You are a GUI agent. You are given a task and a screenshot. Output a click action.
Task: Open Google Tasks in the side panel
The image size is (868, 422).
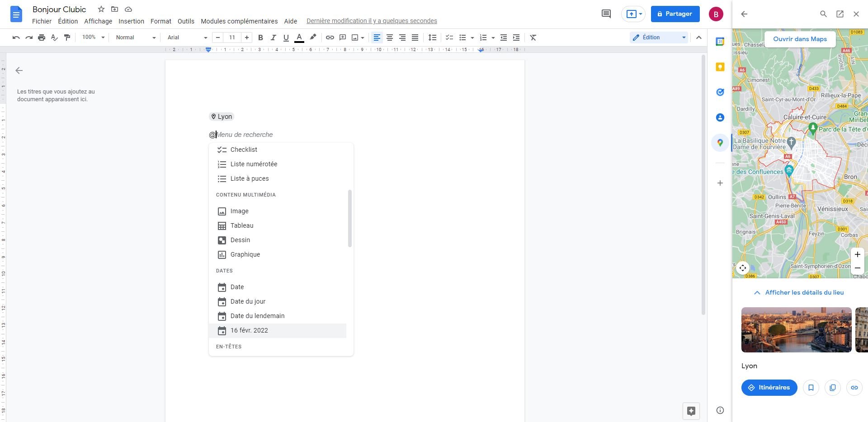720,92
